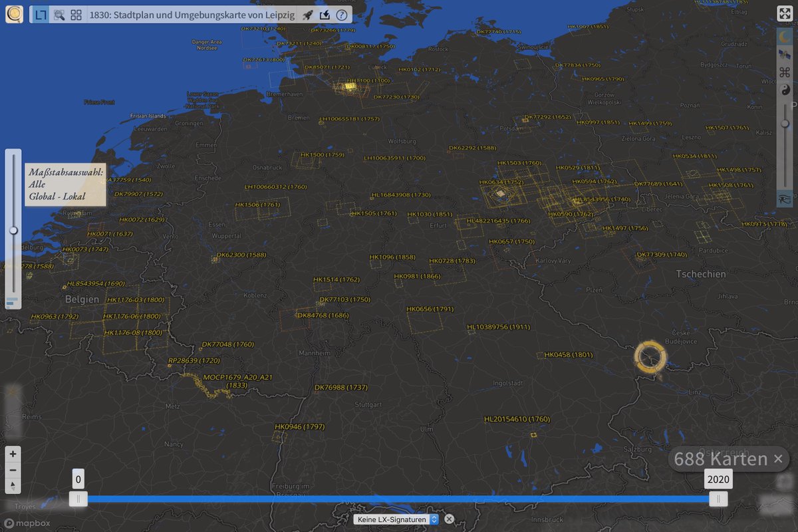Reset map bearing with compass button

(13, 485)
